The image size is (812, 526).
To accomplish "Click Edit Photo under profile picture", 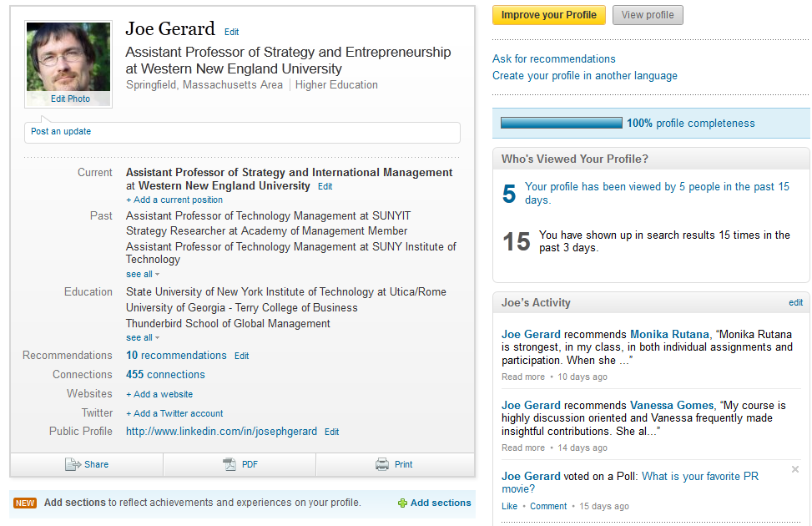I will (70, 99).
